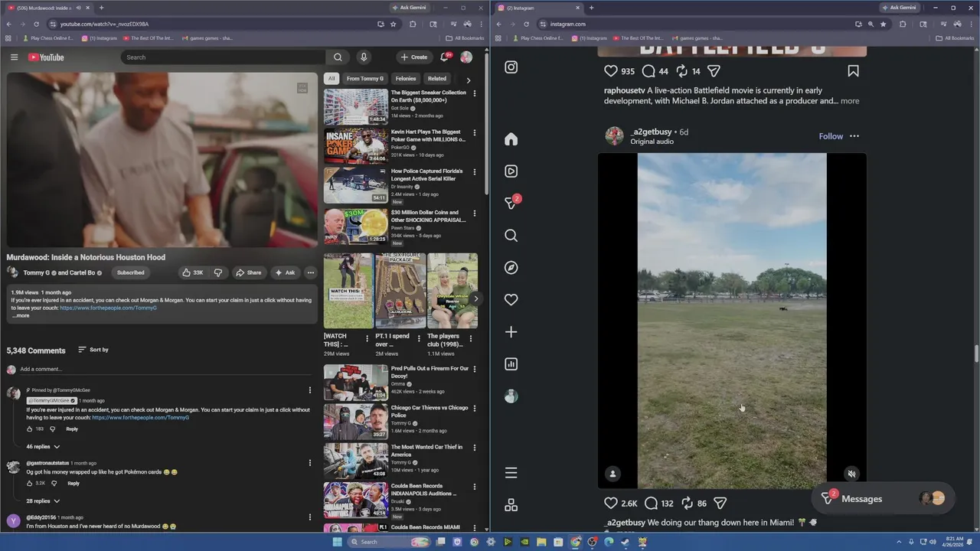Reload the Instagram page
980x551 pixels.
tap(526, 24)
